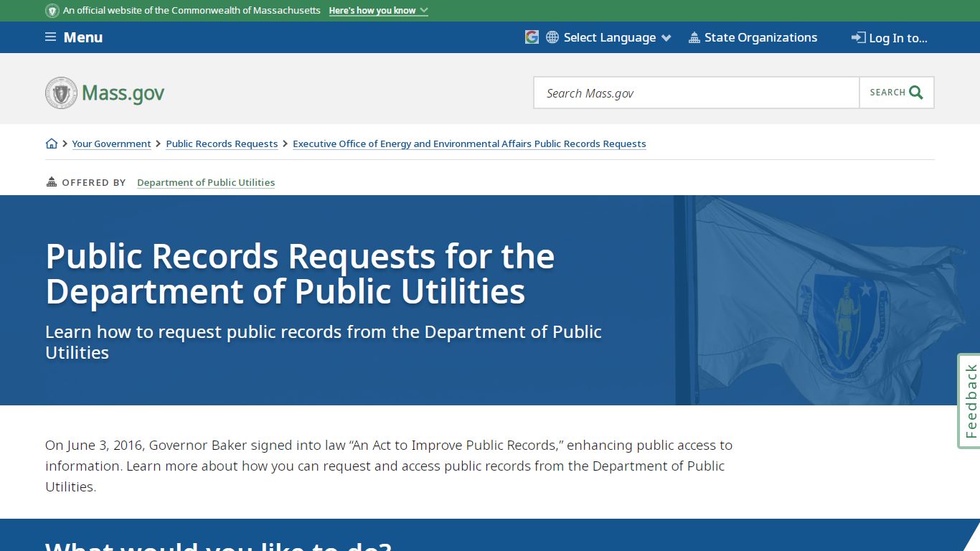Click the Google Translate icon

[532, 37]
